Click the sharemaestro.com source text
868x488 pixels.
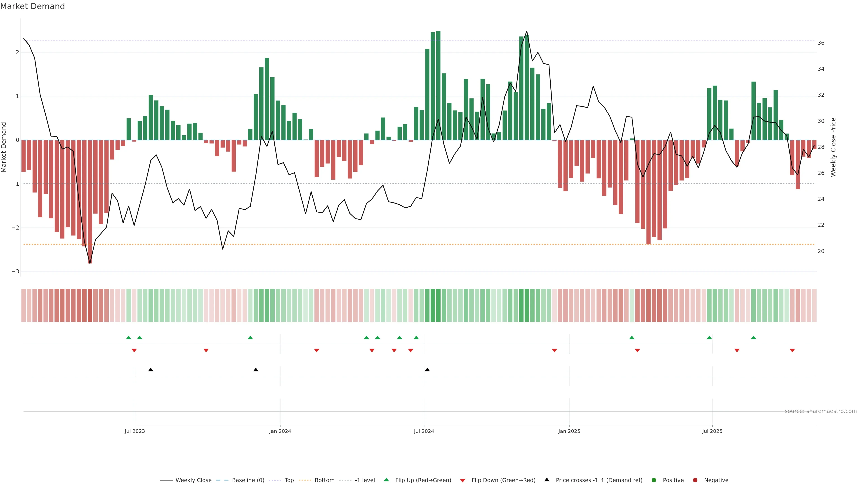point(821,411)
